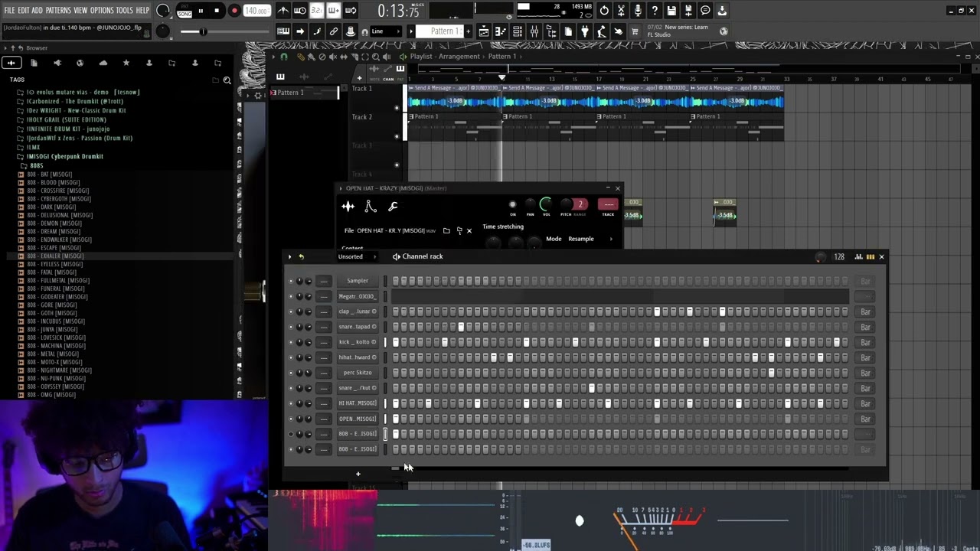The height and width of the screenshot is (551, 980).
Task: Open the browser cloud tab
Action: [103, 63]
